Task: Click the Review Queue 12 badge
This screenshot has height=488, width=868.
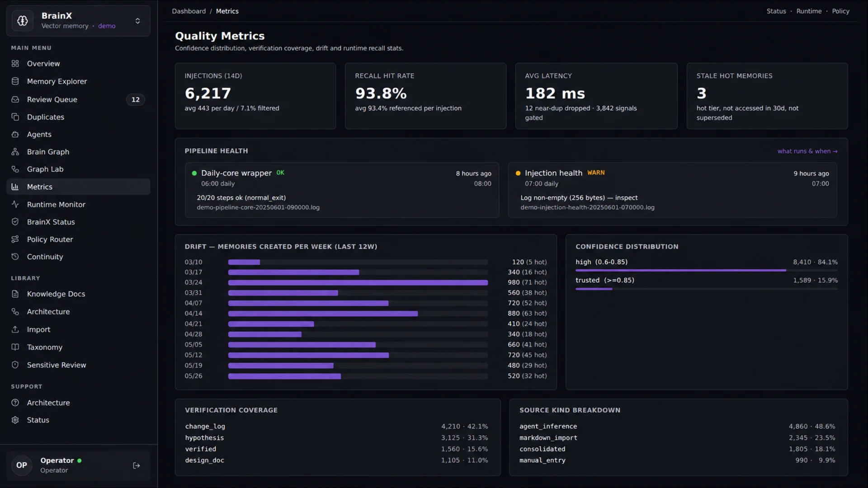Action: (136, 99)
